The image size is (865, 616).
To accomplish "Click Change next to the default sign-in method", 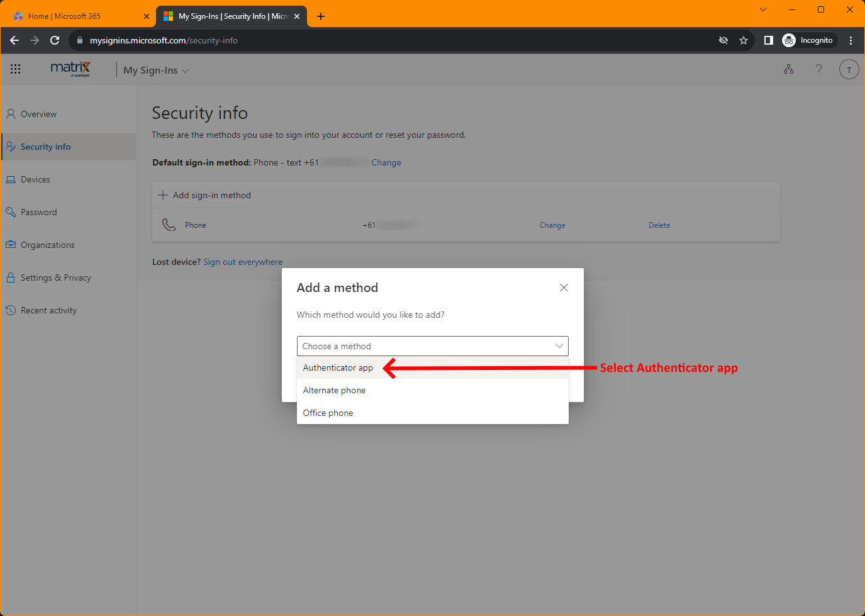I will pos(386,162).
